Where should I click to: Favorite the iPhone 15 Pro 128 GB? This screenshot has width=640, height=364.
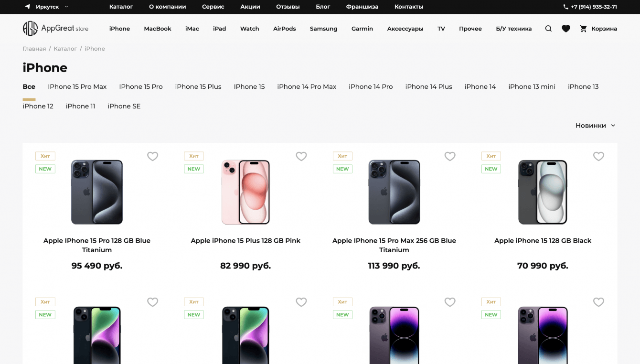[x=152, y=156]
